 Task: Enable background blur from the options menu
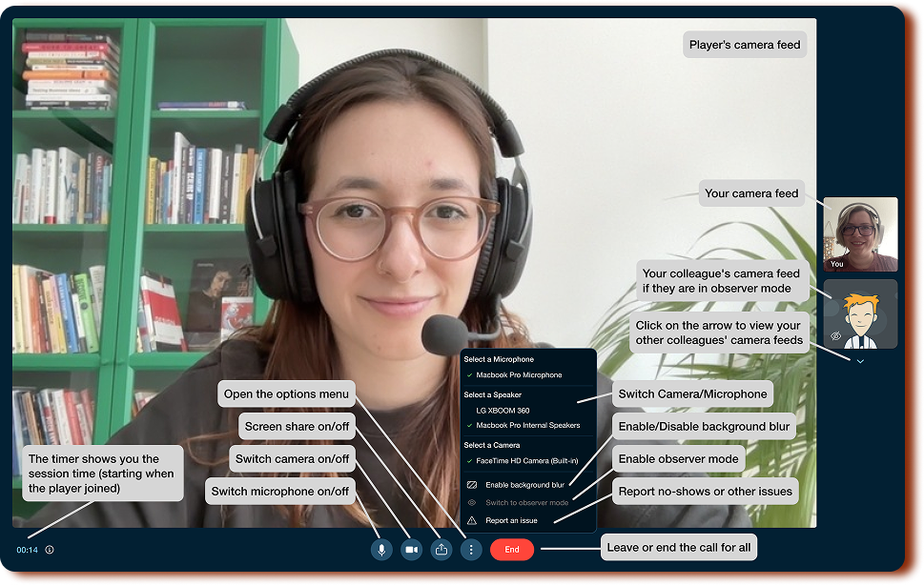click(524, 485)
